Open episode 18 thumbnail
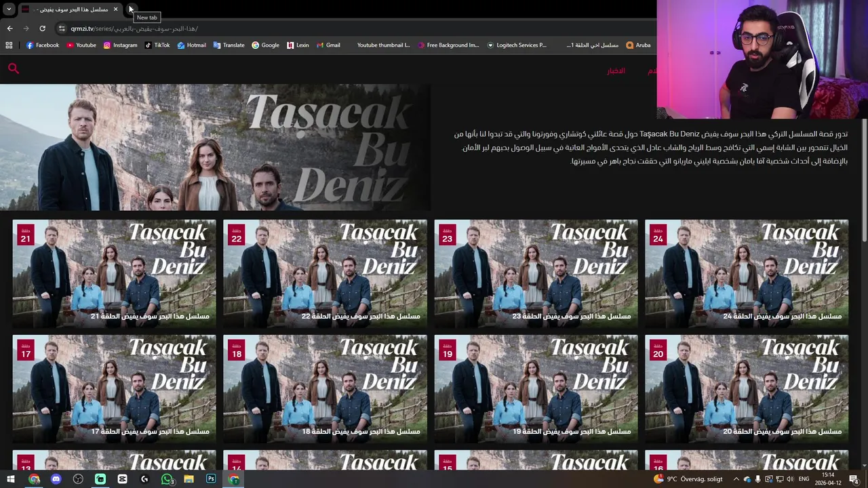 point(325,388)
